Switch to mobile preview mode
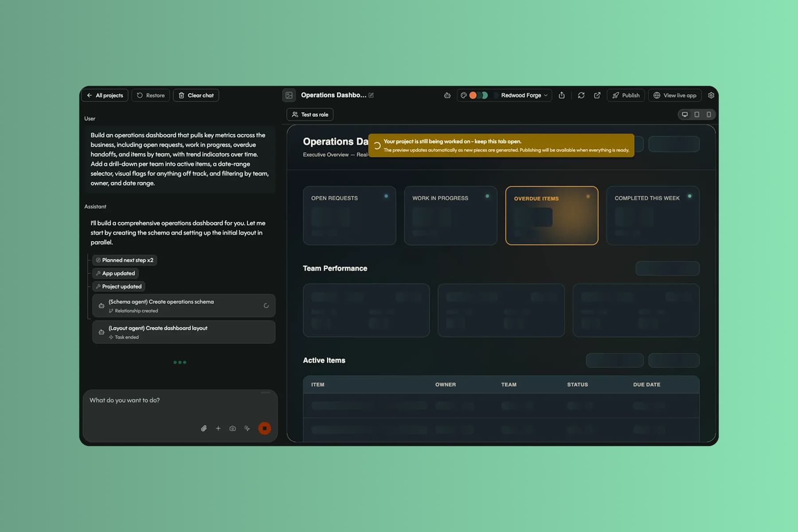 709,114
